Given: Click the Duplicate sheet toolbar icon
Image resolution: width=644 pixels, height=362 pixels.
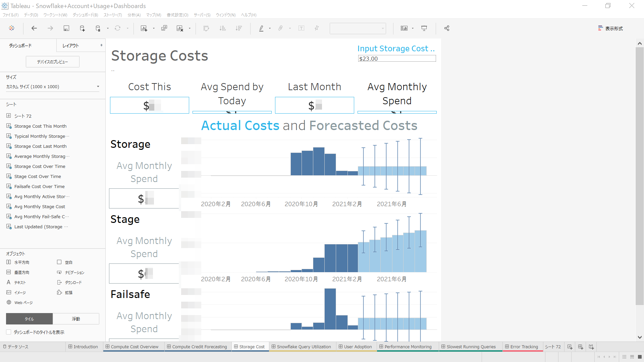Looking at the screenshot, I should [164, 28].
